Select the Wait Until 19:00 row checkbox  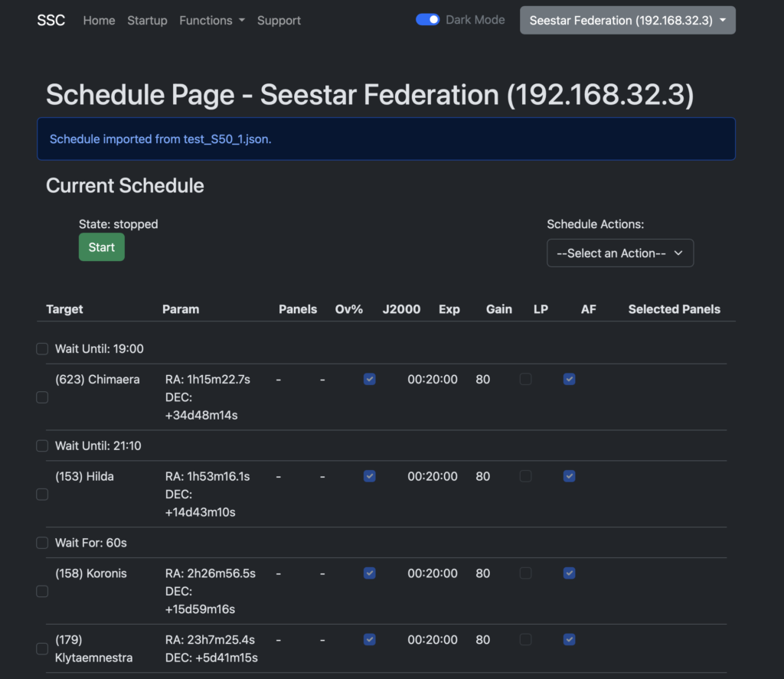tap(42, 349)
